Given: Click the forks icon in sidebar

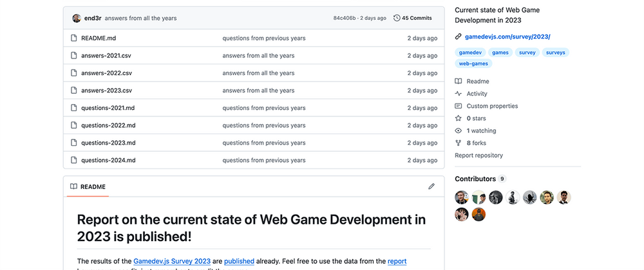Looking at the screenshot, I should click(x=459, y=143).
